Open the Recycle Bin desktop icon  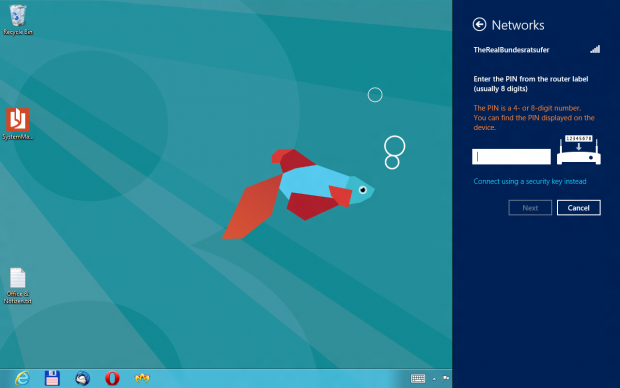point(18,20)
